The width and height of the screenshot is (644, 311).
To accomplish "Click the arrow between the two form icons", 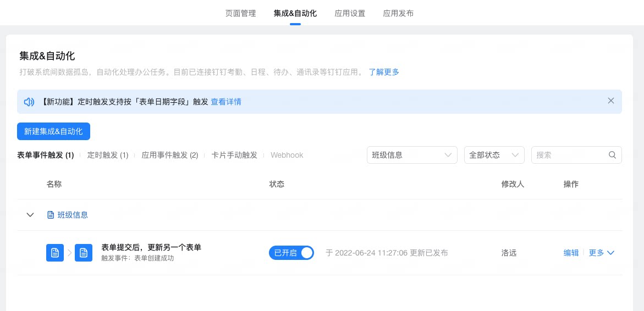I will pos(69,253).
